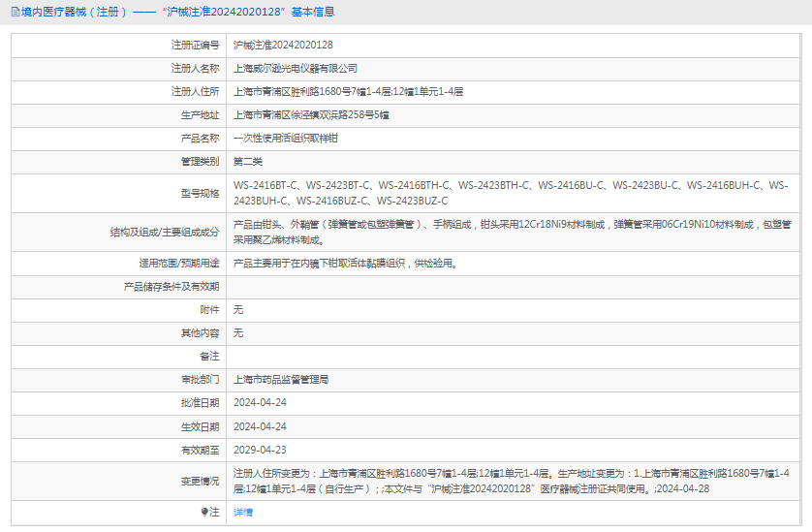
Task: Select production address 上海市青浦区徐泾镇双浜路258号5幢
Action: [311, 115]
